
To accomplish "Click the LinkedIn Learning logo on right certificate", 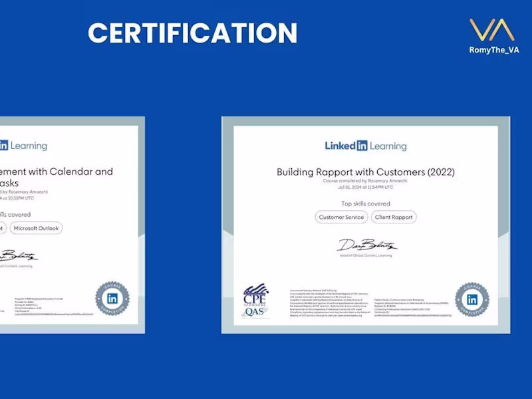I will coord(366,146).
